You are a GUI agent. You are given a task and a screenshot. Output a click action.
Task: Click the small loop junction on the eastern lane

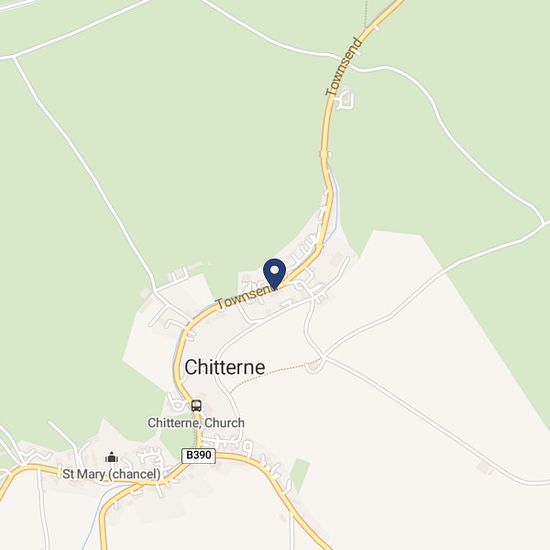point(313,366)
